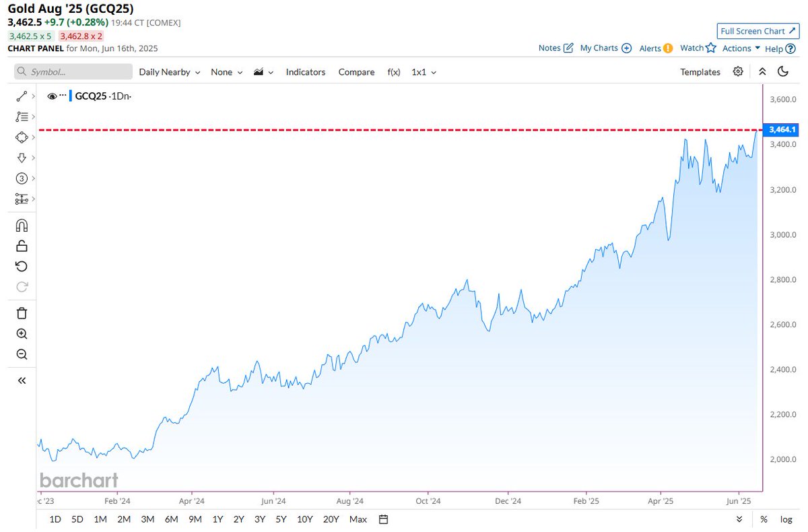Select the 9M time range

195,519
